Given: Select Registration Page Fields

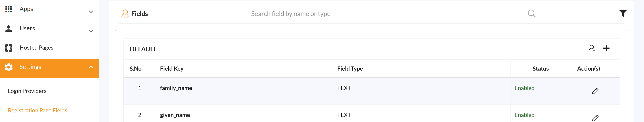Looking at the screenshot, I should pyautogui.click(x=38, y=111).
